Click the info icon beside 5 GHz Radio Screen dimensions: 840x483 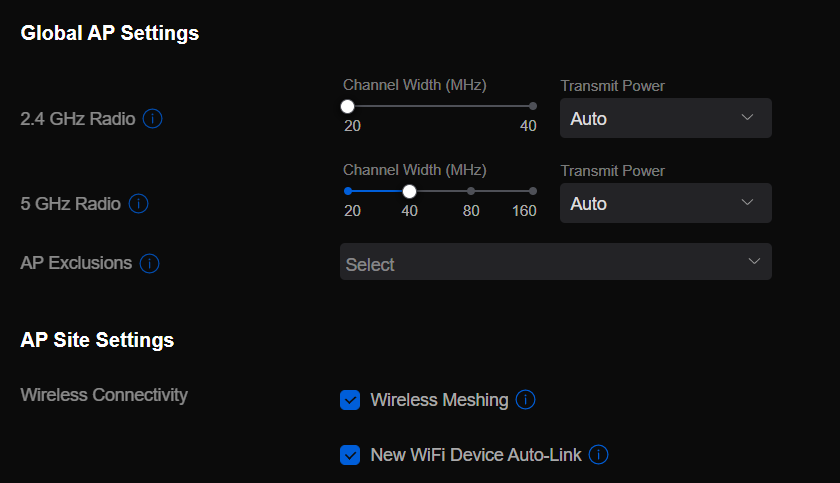[x=139, y=204]
